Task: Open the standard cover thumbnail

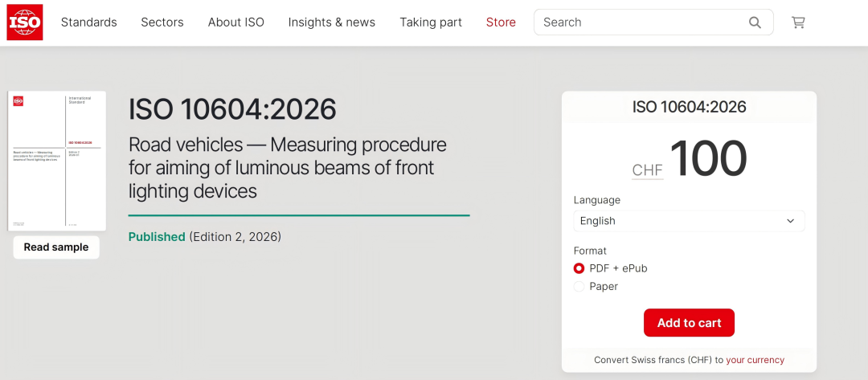Action: [56, 161]
